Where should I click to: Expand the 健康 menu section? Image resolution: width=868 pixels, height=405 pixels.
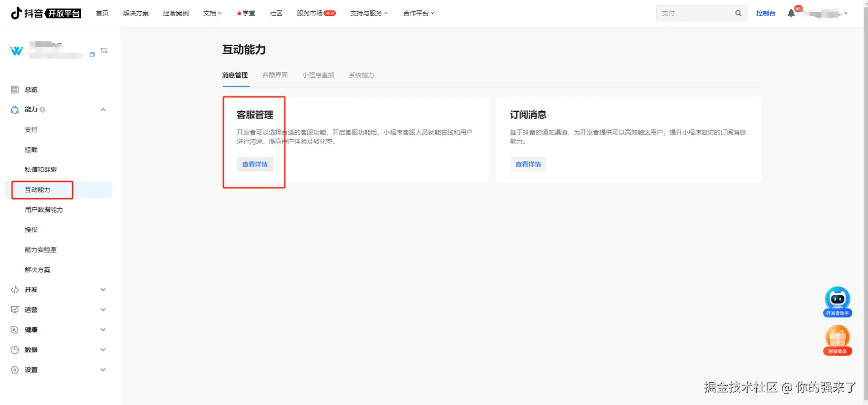coord(103,330)
